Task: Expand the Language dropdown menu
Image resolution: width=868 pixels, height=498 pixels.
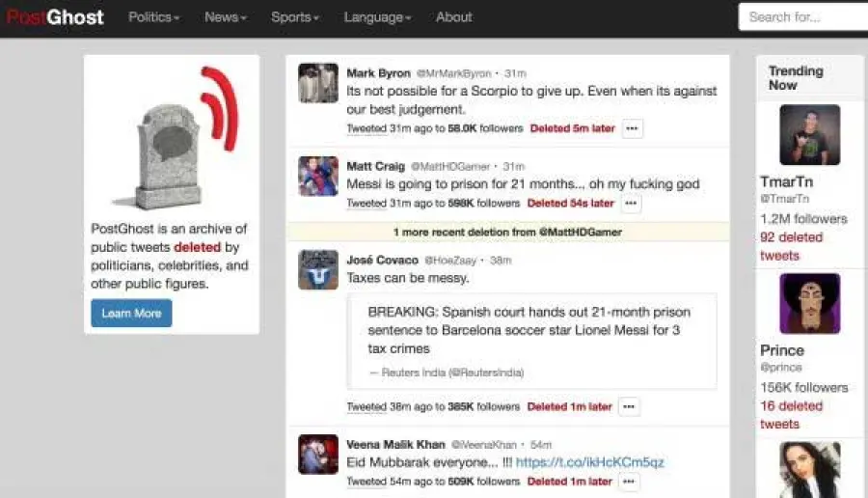Action: (377, 17)
